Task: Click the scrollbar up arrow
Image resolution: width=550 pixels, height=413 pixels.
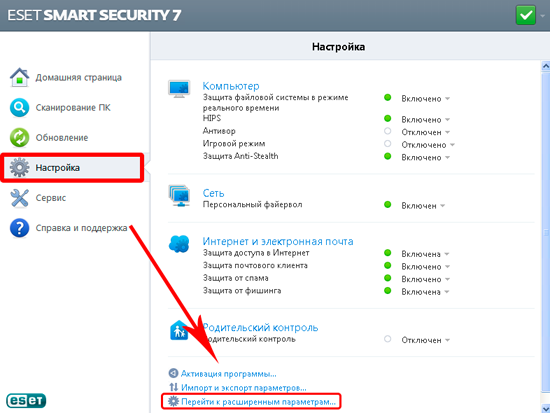Action: [x=545, y=66]
